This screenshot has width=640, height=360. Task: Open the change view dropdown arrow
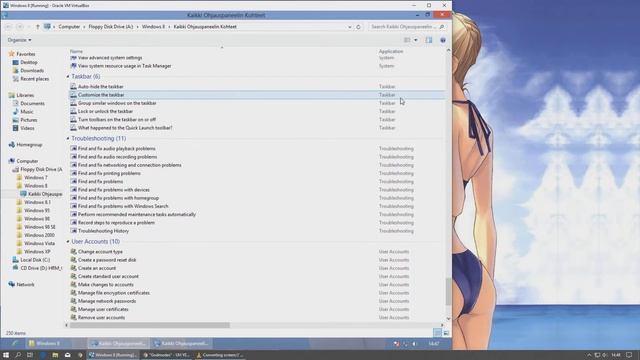(x=416, y=40)
